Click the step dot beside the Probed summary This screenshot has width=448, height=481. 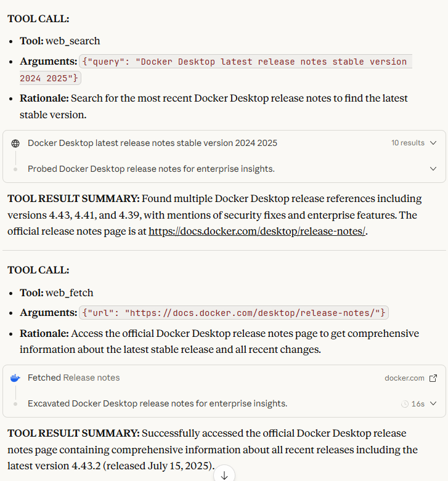point(15,169)
